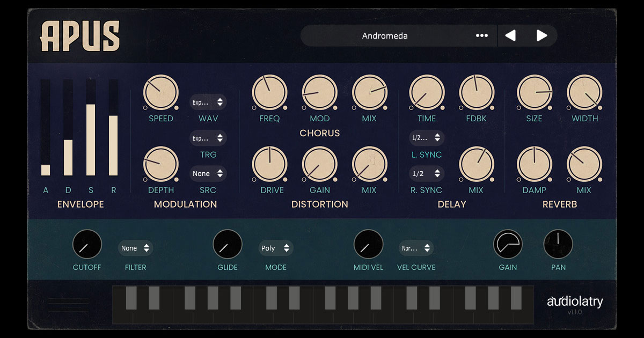Click the MIDI VEL knob
Image resolution: width=644 pixels, height=338 pixels.
(x=368, y=244)
